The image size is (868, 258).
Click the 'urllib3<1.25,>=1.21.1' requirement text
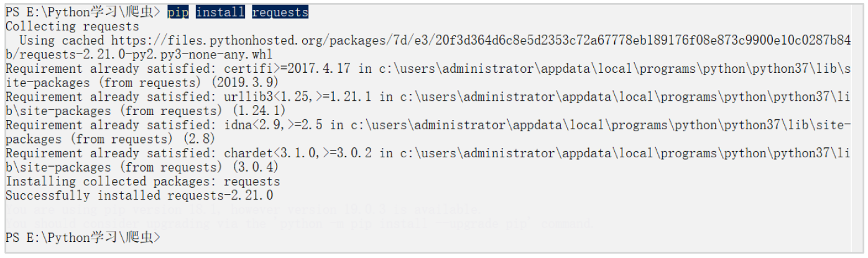(x=298, y=97)
